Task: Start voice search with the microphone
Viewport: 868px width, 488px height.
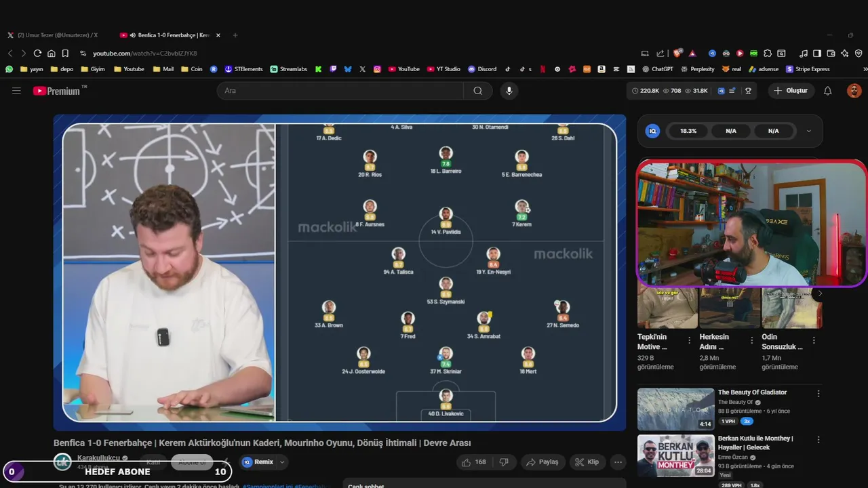Action: click(x=509, y=91)
